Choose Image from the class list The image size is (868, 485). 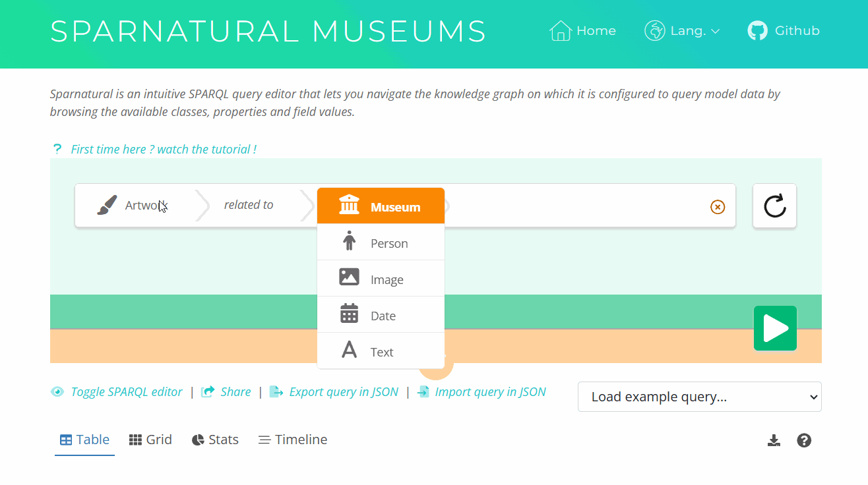point(381,279)
